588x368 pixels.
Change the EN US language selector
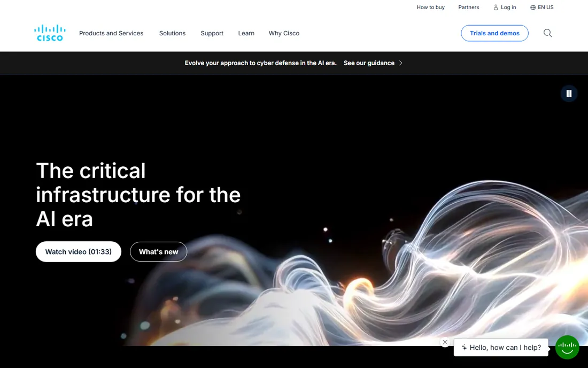tap(546, 7)
